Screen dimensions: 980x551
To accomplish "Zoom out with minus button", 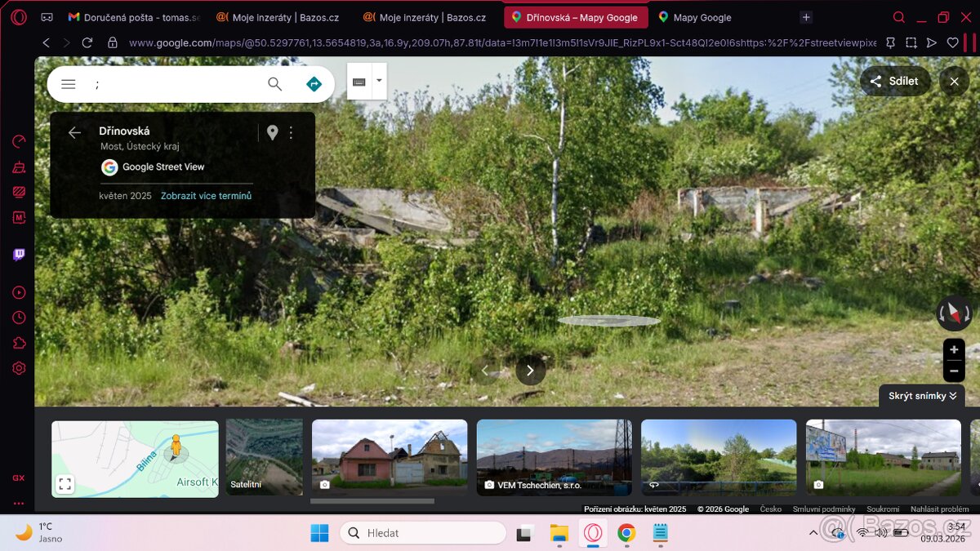I will 954,371.
